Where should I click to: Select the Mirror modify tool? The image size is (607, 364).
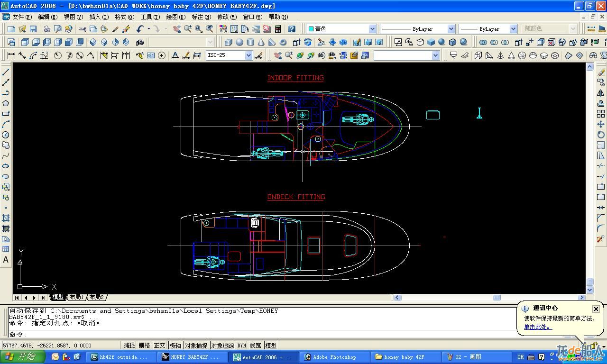tap(601, 93)
